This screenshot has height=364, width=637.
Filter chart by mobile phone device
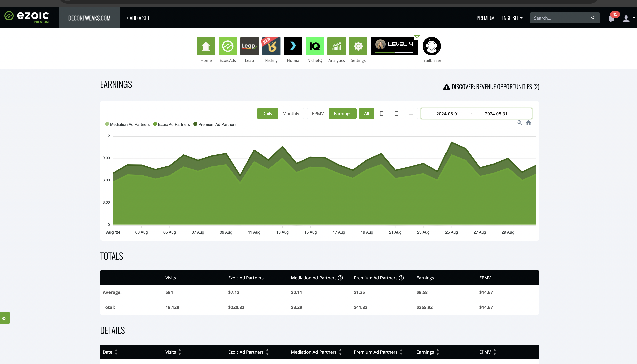382,114
